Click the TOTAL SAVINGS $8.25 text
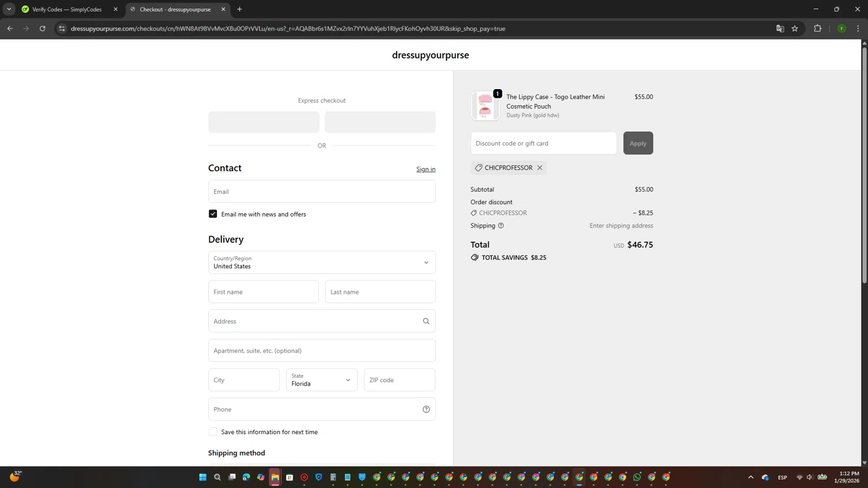This screenshot has width=868, height=488. 514,258
